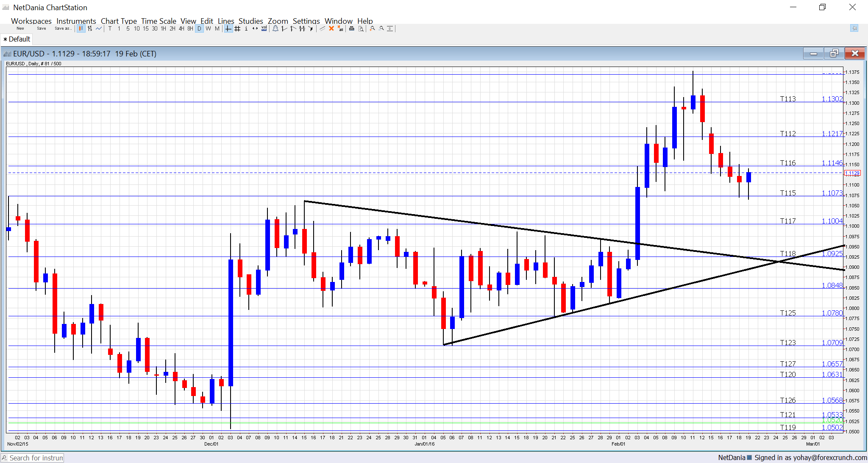868x463 pixels.
Task: Select daily (D) time scale
Action: tap(199, 28)
